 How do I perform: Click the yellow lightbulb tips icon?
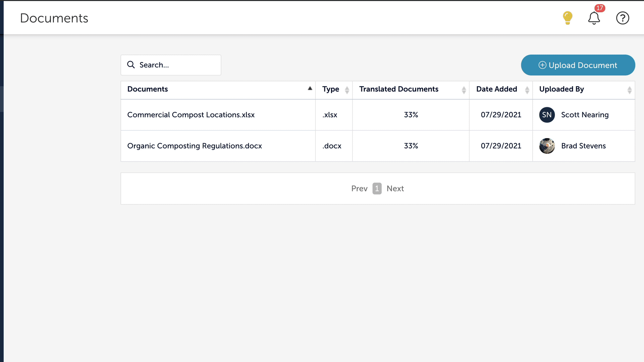(568, 18)
